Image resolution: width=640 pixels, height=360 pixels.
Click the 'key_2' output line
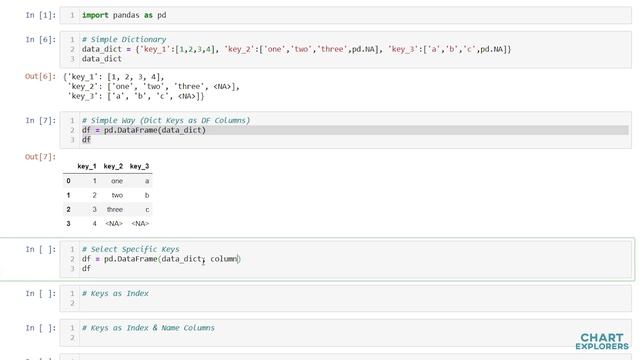pyautogui.click(x=154, y=87)
